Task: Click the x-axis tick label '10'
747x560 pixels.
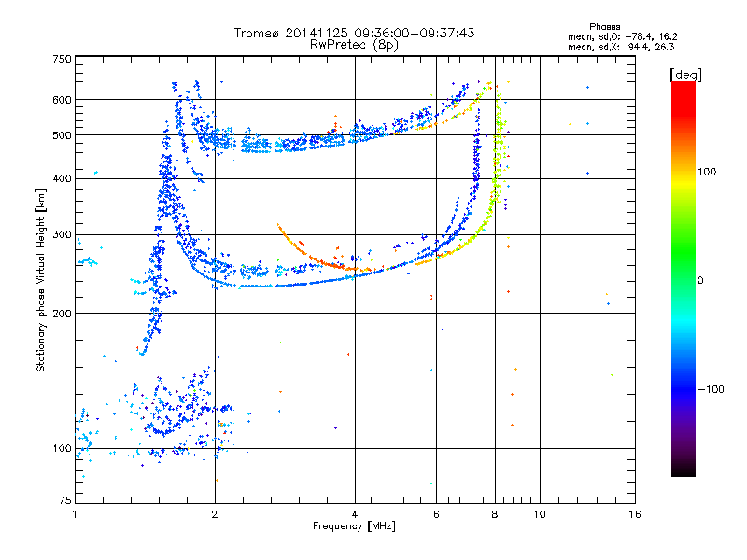Action: (x=540, y=514)
